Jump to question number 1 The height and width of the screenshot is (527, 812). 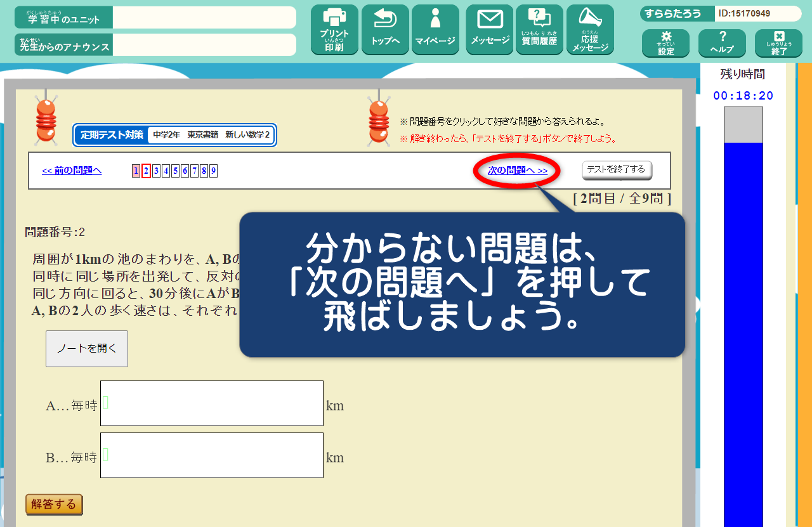(136, 171)
